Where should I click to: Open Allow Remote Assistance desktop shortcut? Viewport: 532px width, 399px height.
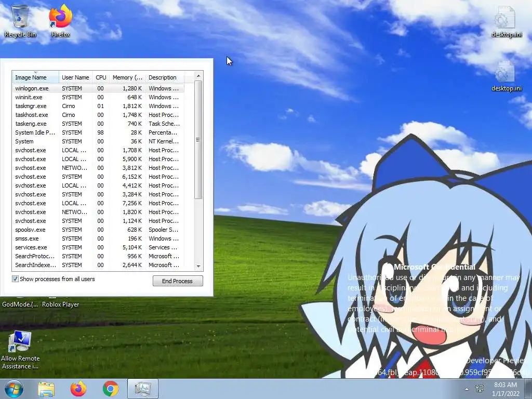(20, 350)
